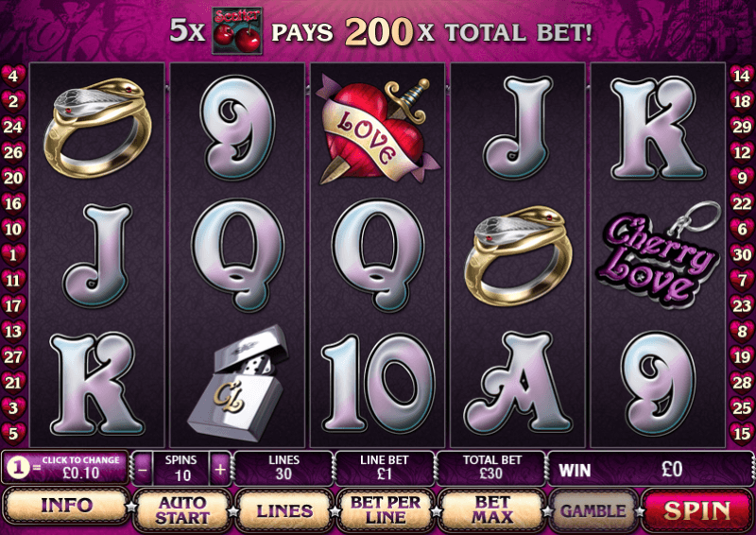This screenshot has width=756, height=535.
Task: Select payline heart number 1
Action: pyautogui.click(x=13, y=254)
